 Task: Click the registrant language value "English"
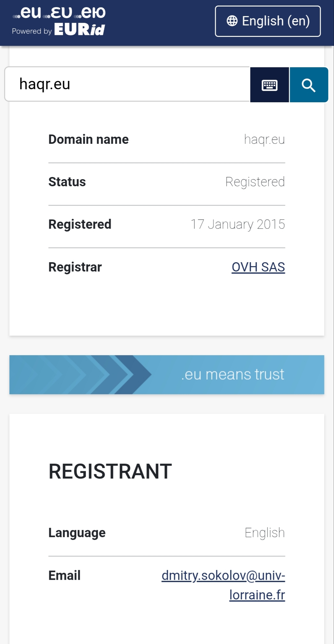[x=264, y=533]
